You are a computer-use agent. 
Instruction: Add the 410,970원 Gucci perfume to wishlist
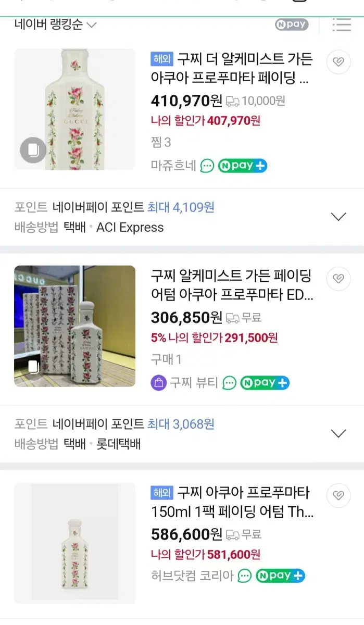pos(338,63)
